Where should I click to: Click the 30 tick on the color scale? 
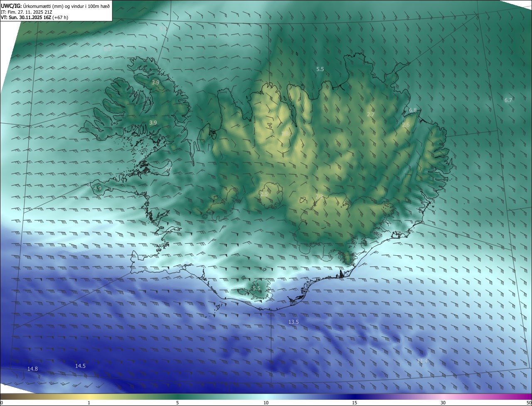[x=443, y=403]
